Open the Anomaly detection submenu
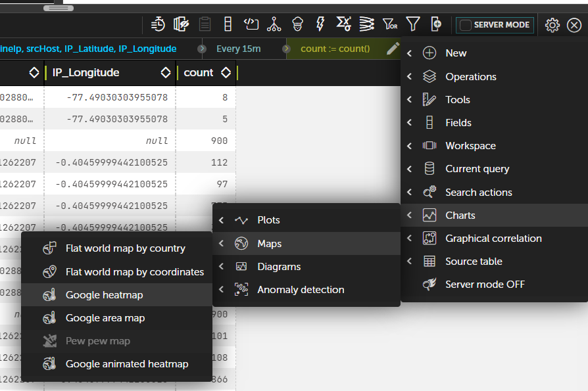The width and height of the screenshot is (588, 391). pos(306,290)
